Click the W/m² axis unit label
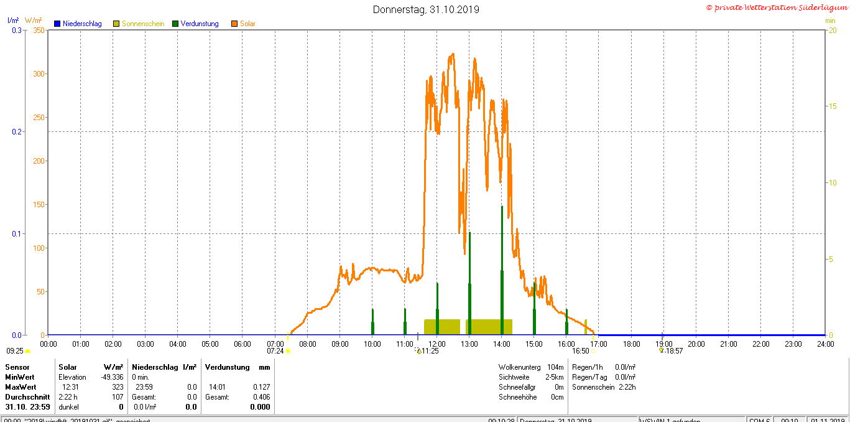The width and height of the screenshot is (868, 422). click(34, 21)
